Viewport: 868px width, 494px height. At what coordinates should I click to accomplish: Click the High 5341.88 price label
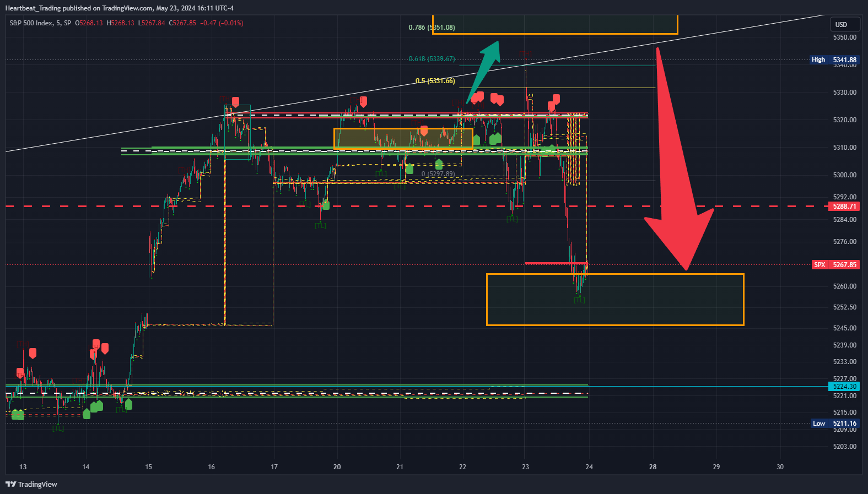(x=834, y=59)
